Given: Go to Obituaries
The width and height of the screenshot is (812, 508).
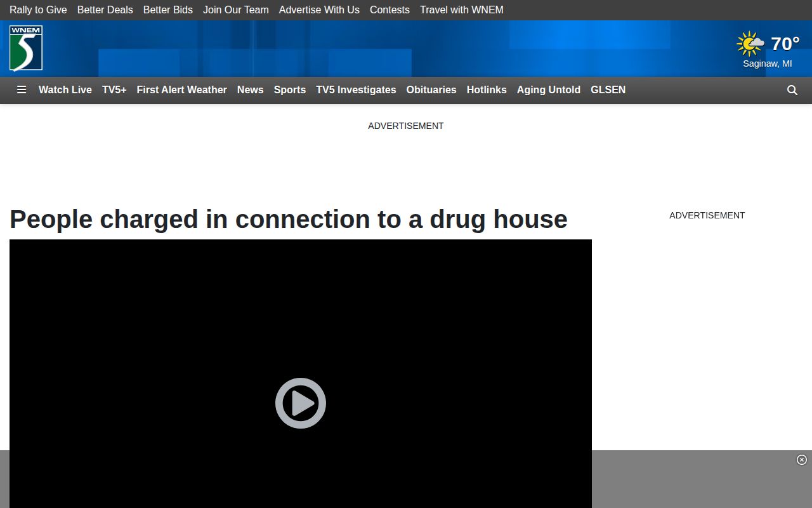Looking at the screenshot, I should click(431, 90).
